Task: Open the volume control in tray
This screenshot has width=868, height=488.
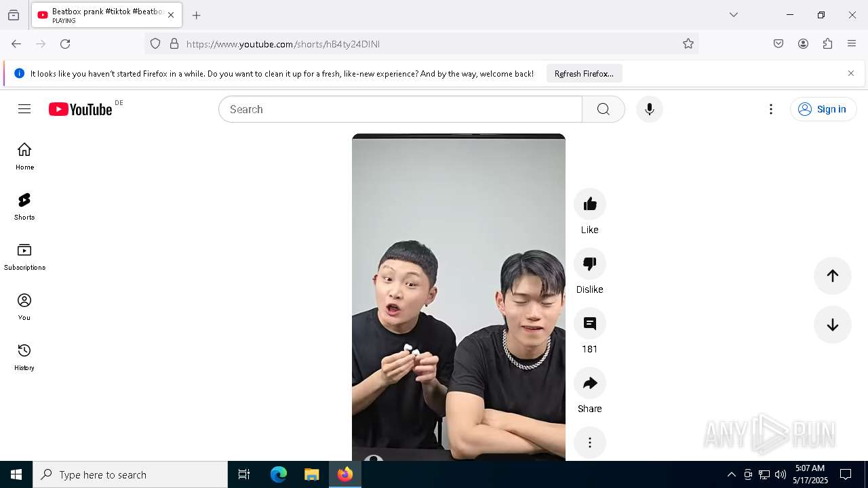Action: pyautogui.click(x=781, y=474)
